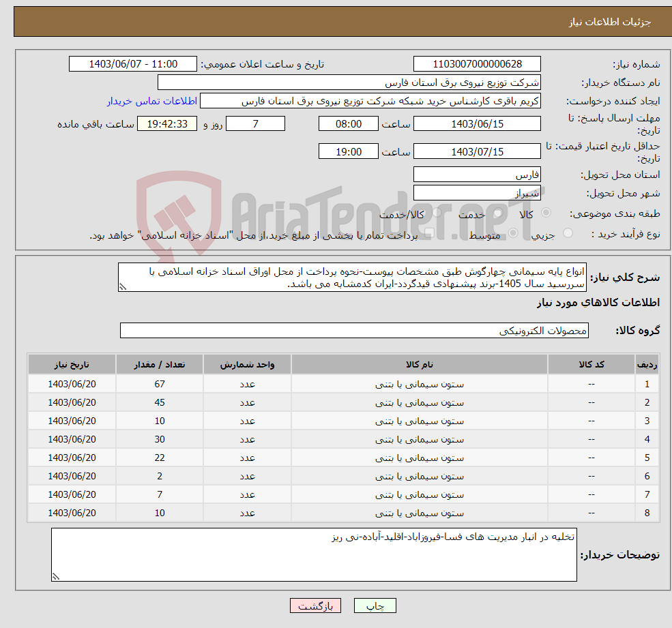
Task: Click the deadline time field 08:00
Action: click(349, 124)
